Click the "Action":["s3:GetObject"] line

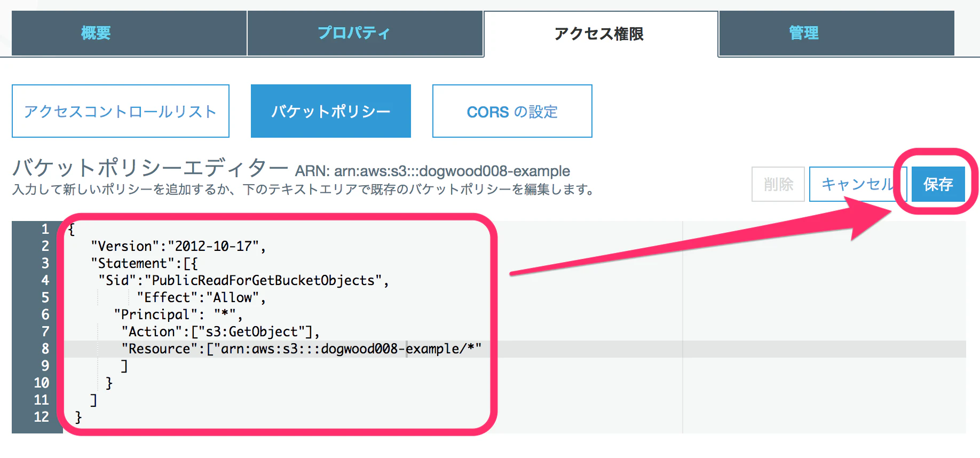click(x=220, y=331)
